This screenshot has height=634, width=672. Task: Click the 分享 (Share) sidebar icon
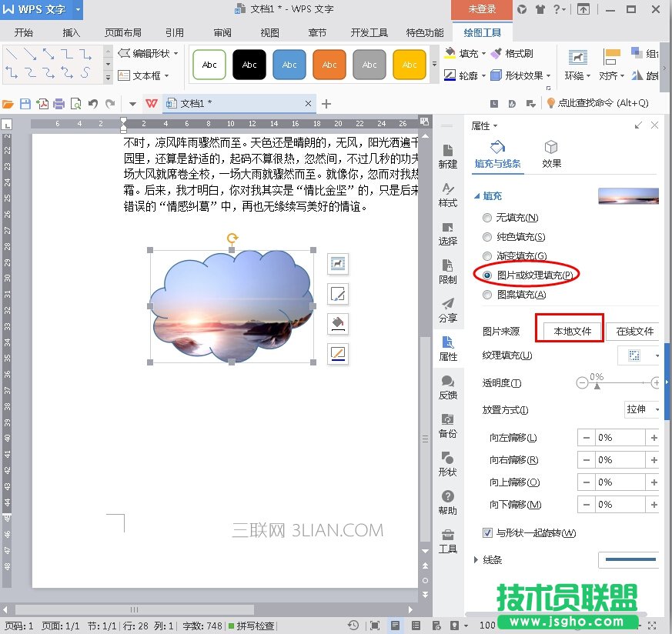(447, 309)
